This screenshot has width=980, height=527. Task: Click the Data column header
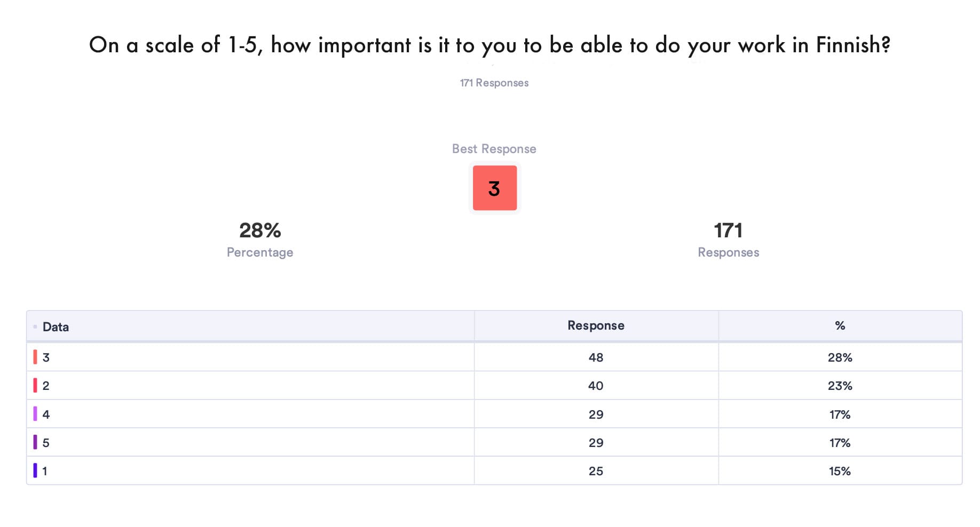click(56, 327)
